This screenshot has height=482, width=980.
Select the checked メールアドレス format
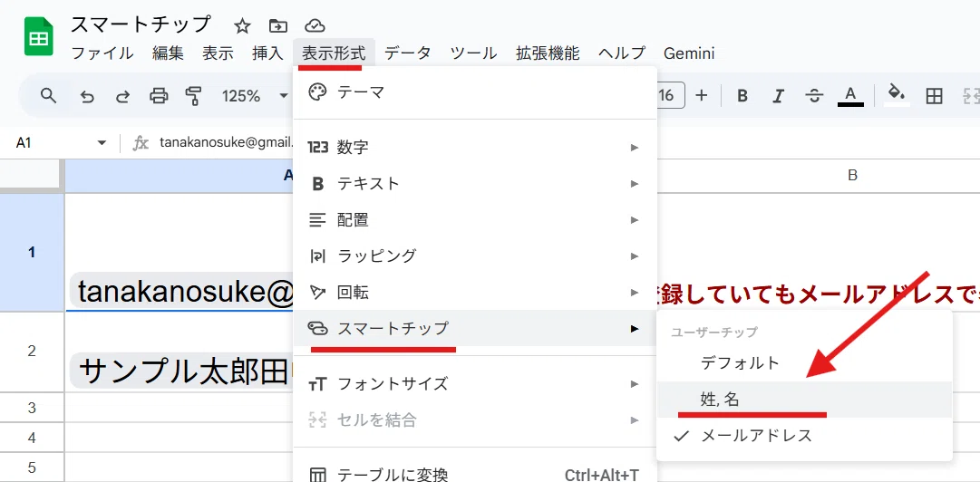(x=805, y=436)
